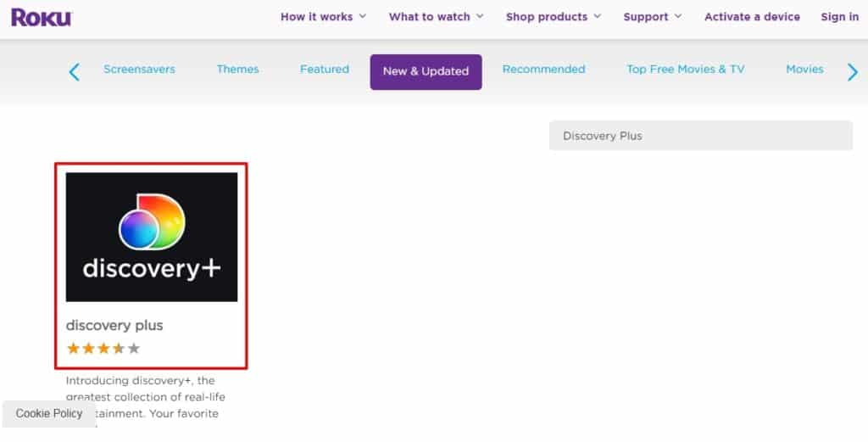Expand the Shop products menu
Image resolution: width=868 pixels, height=442 pixels.
tap(554, 17)
